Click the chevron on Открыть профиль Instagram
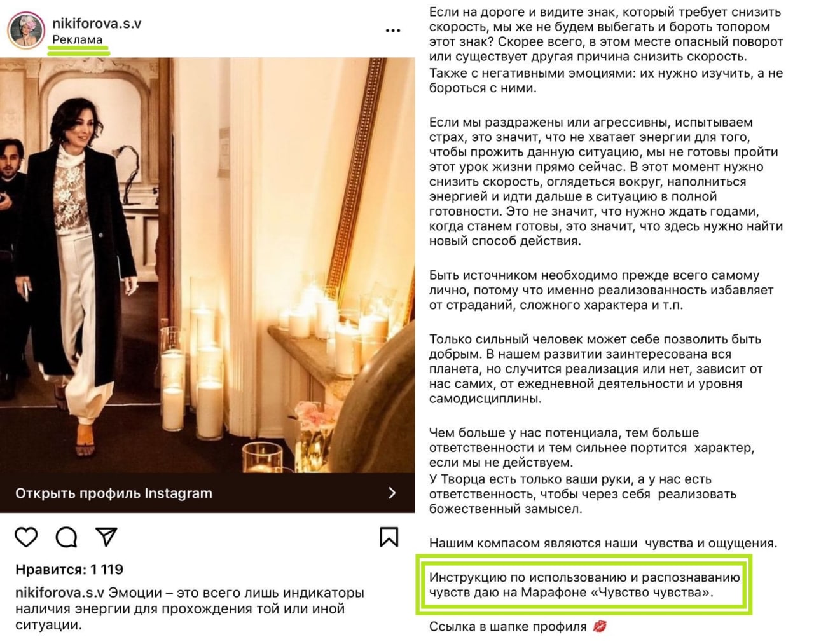Viewport: 814px width, 644px height. point(392,493)
